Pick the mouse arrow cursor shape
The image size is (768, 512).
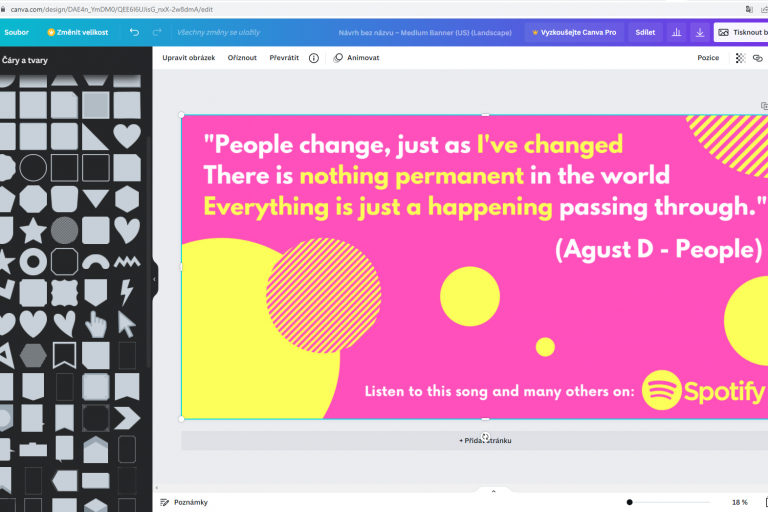tap(126, 324)
